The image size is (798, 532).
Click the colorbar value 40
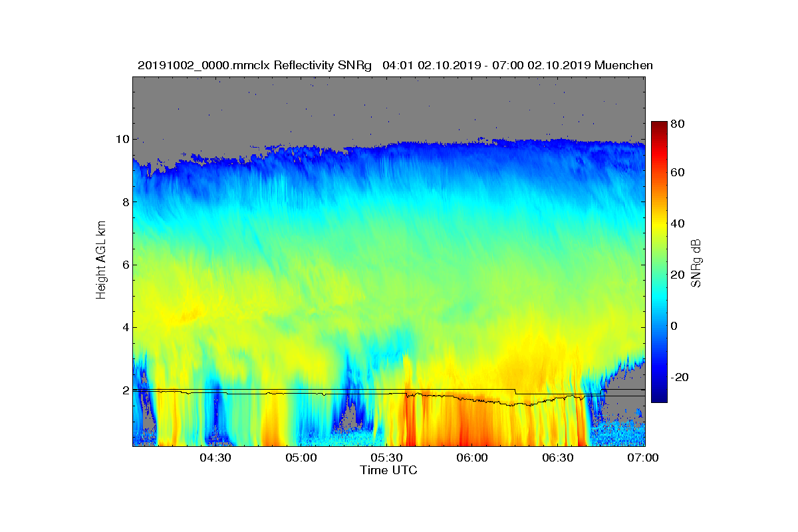[x=679, y=223]
